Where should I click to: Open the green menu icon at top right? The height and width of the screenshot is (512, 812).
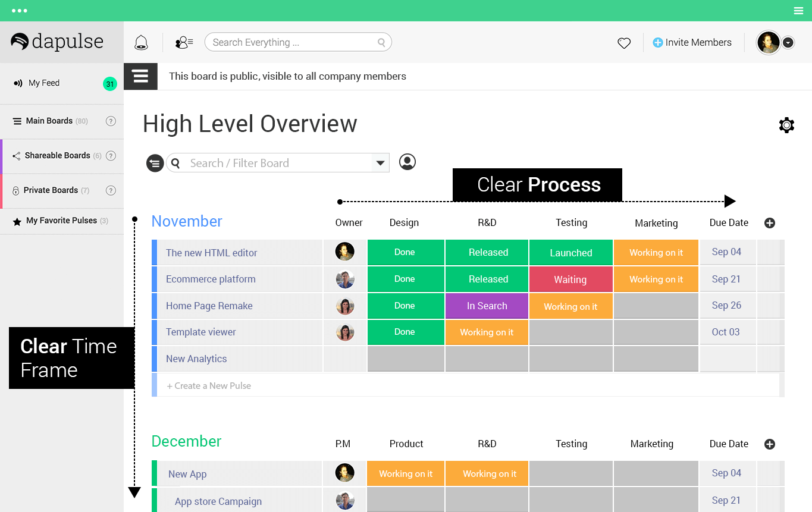(x=798, y=10)
